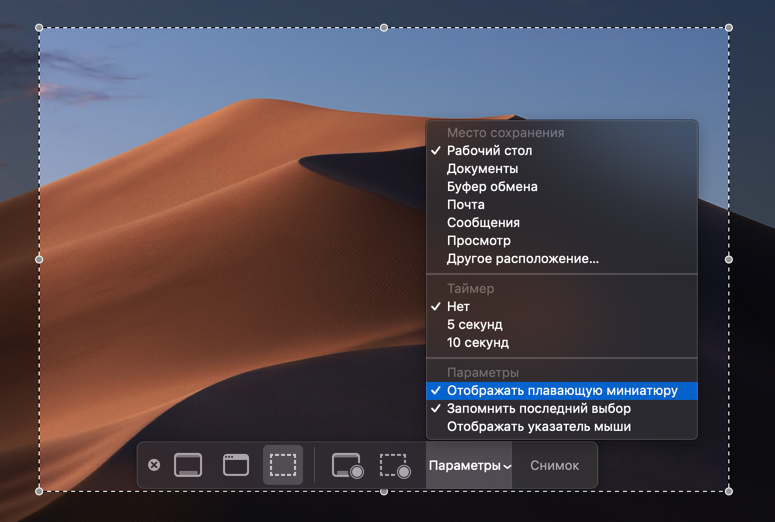Set timer to 10 секунд
This screenshot has height=522, width=775.
tap(477, 343)
